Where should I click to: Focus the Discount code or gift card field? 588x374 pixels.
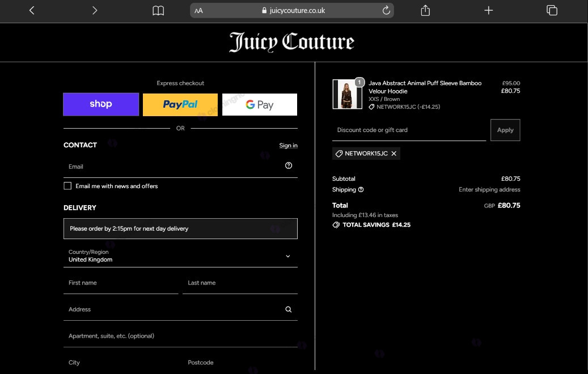(x=409, y=130)
